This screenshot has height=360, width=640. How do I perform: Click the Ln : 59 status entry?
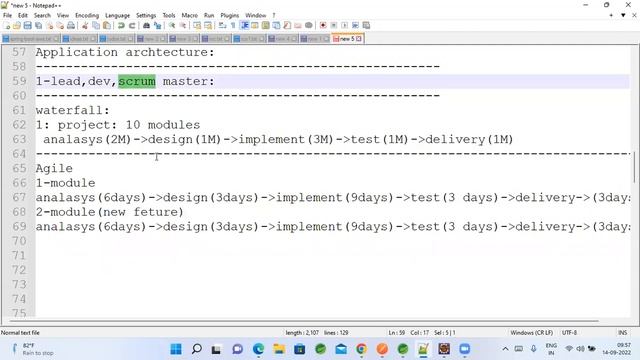tap(396, 333)
